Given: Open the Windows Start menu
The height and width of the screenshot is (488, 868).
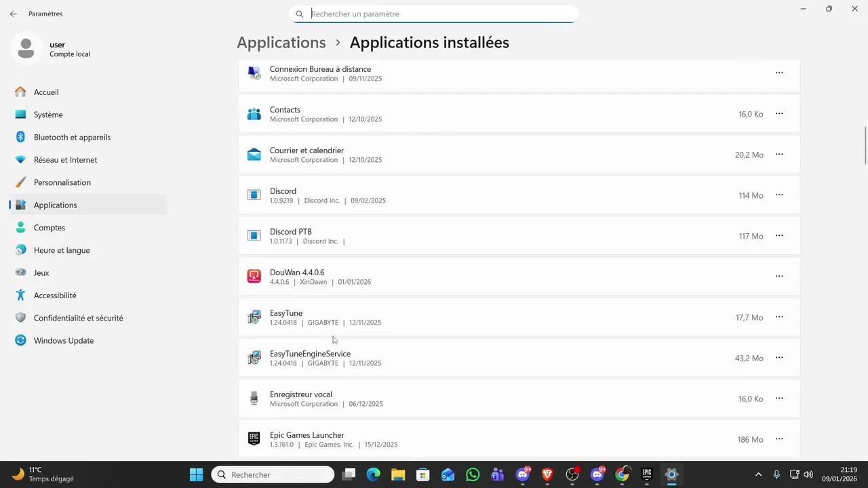Looking at the screenshot, I should 196,474.
